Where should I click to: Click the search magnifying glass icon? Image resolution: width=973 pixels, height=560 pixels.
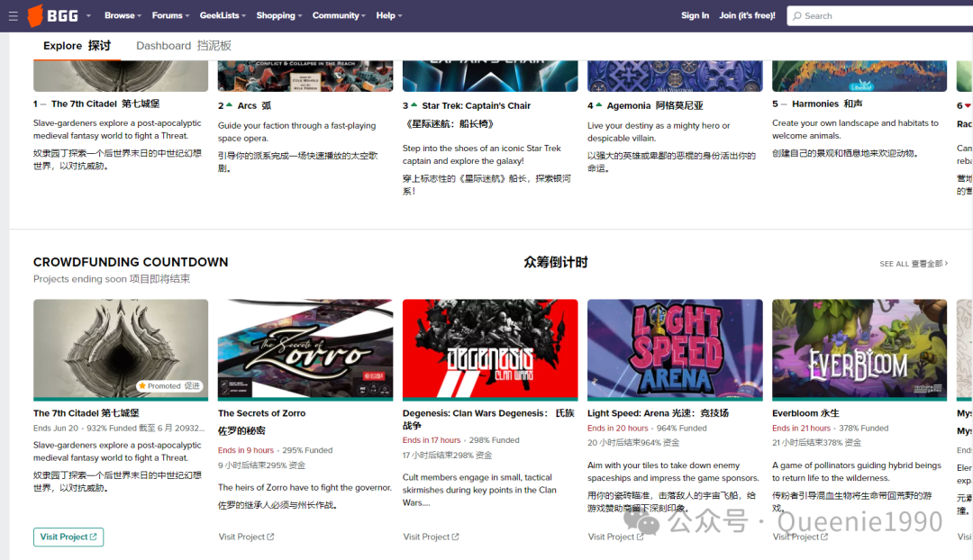click(795, 15)
